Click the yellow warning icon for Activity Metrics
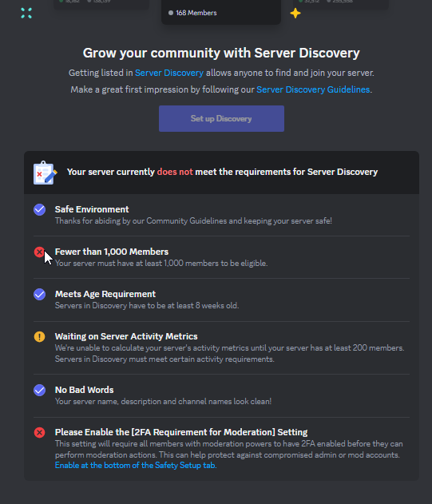 click(x=40, y=336)
